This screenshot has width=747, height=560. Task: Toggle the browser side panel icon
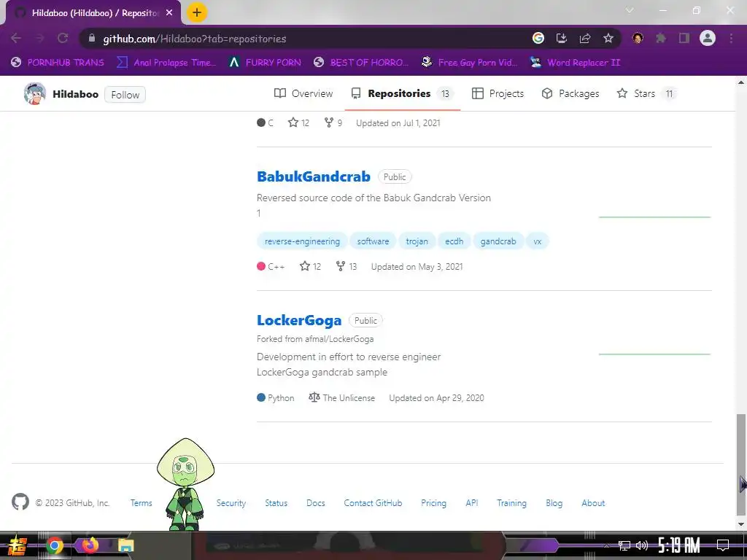[x=684, y=38]
